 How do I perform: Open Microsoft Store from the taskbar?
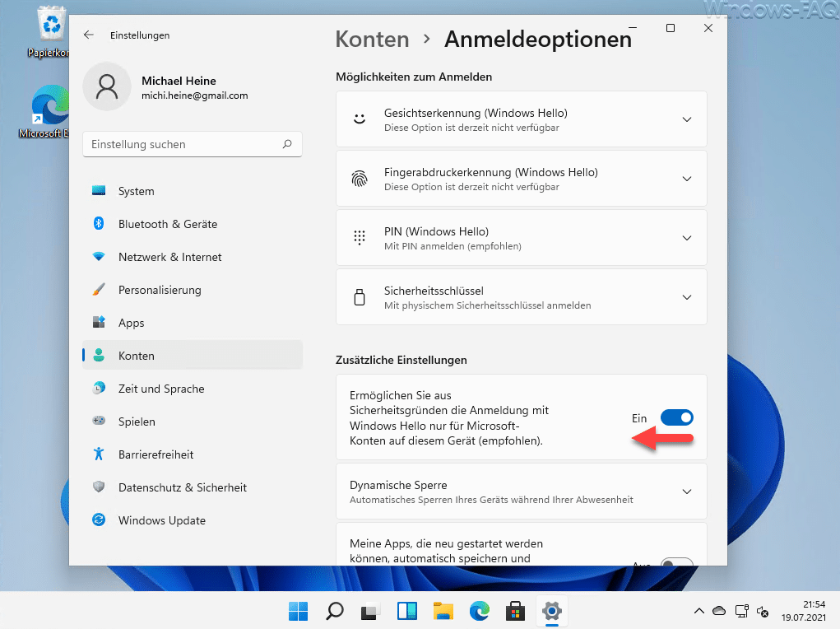point(515,611)
